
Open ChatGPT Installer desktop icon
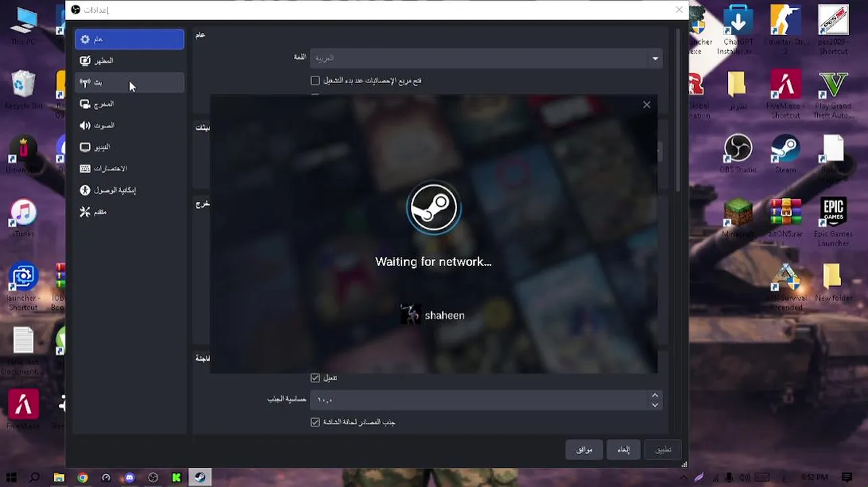(738, 30)
